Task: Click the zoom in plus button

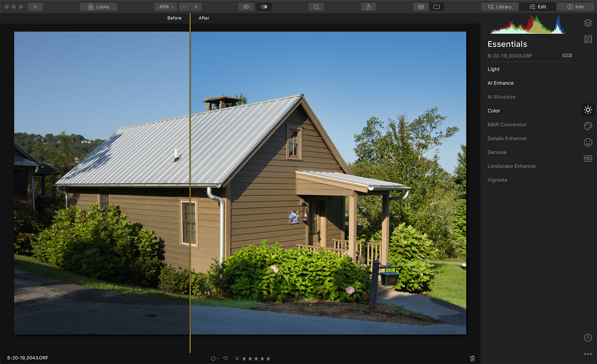Action: (x=196, y=7)
